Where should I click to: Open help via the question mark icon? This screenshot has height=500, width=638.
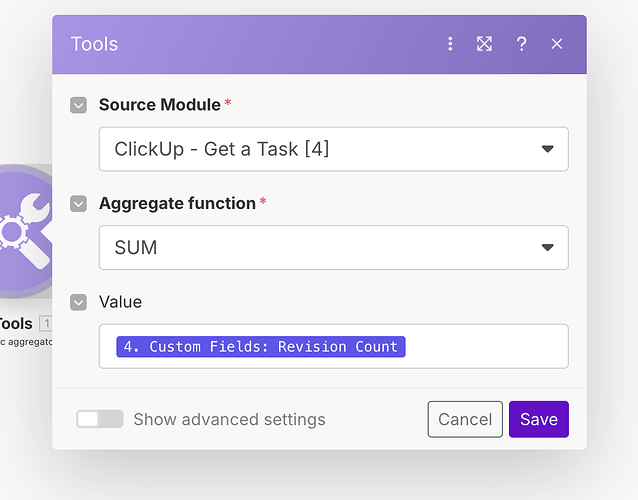point(521,44)
